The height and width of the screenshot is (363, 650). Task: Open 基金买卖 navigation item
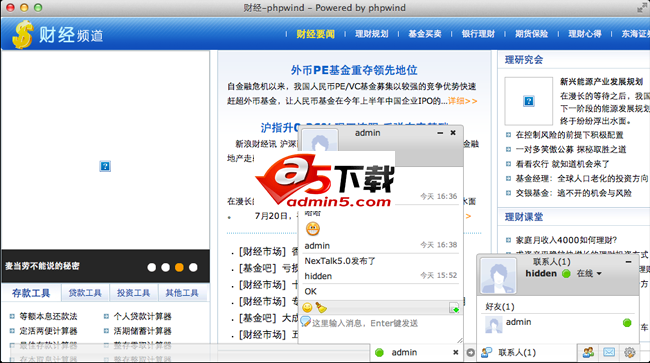coord(425,34)
